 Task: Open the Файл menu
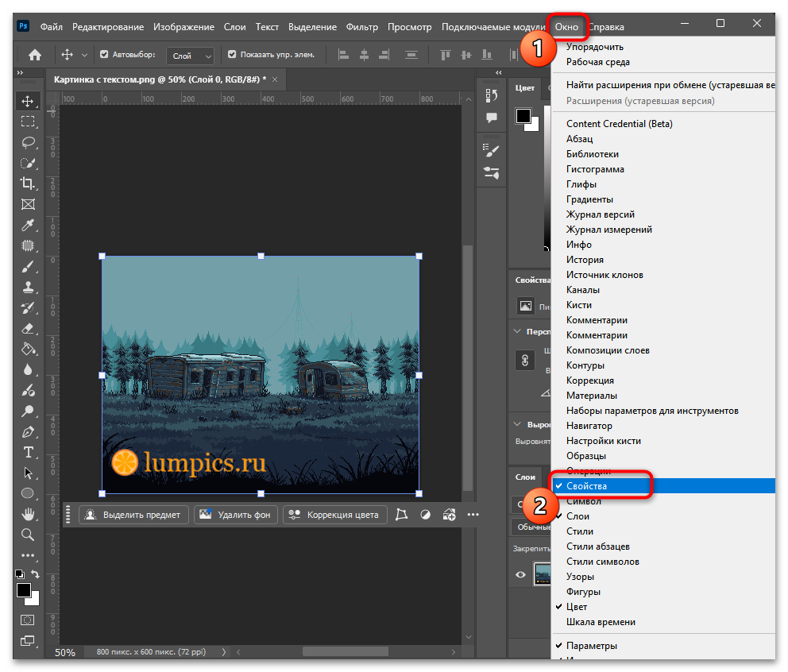click(52, 27)
